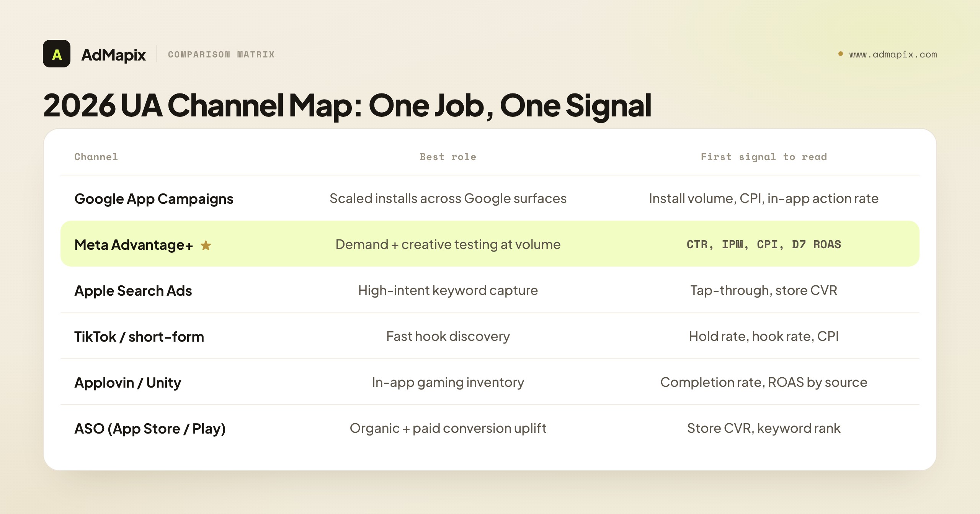Click the Best role column header
Viewport: 980px width, 514px height.
pos(448,157)
